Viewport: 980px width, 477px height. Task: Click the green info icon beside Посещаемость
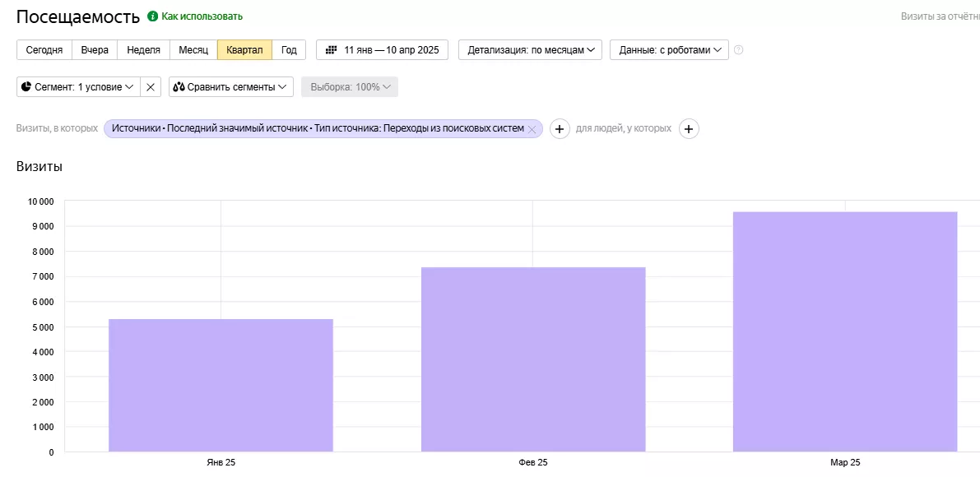coord(152,16)
